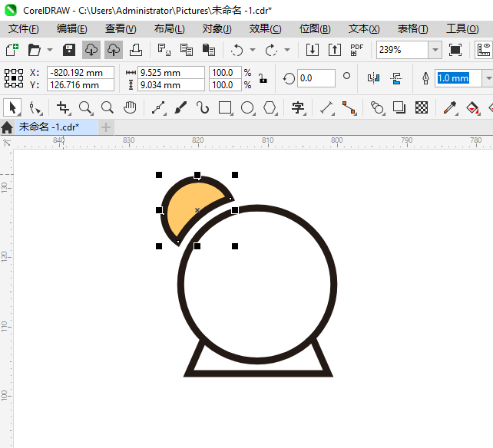Choose the Pan hand tool

(x=131, y=107)
